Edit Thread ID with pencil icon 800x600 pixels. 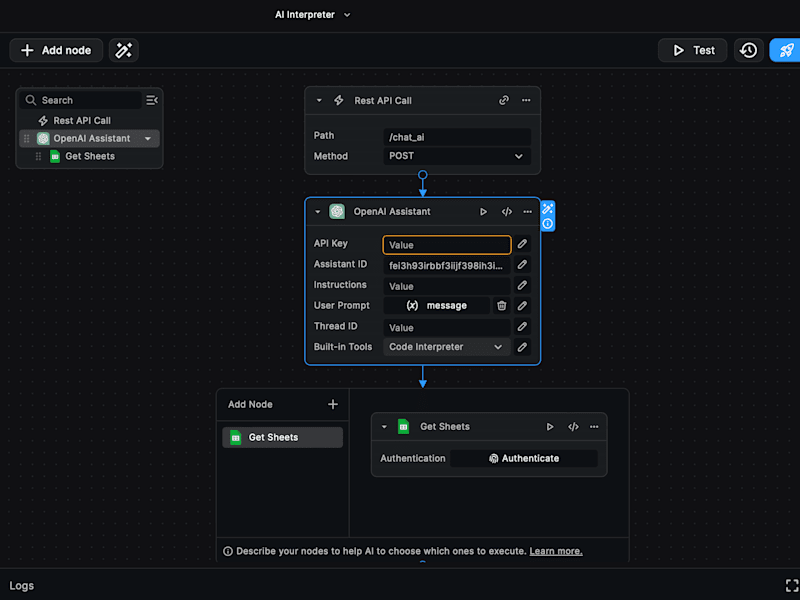tap(522, 327)
